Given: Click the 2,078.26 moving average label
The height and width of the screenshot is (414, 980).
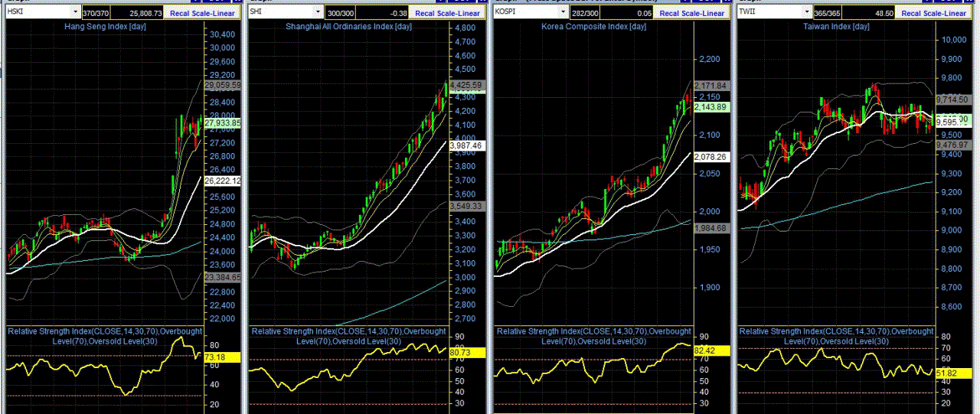Looking at the screenshot, I should pyautogui.click(x=710, y=157).
